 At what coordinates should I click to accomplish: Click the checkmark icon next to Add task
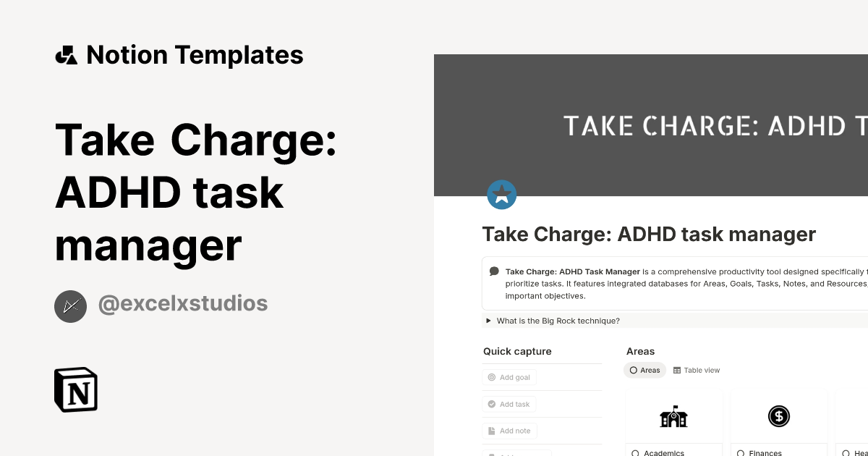(x=491, y=404)
